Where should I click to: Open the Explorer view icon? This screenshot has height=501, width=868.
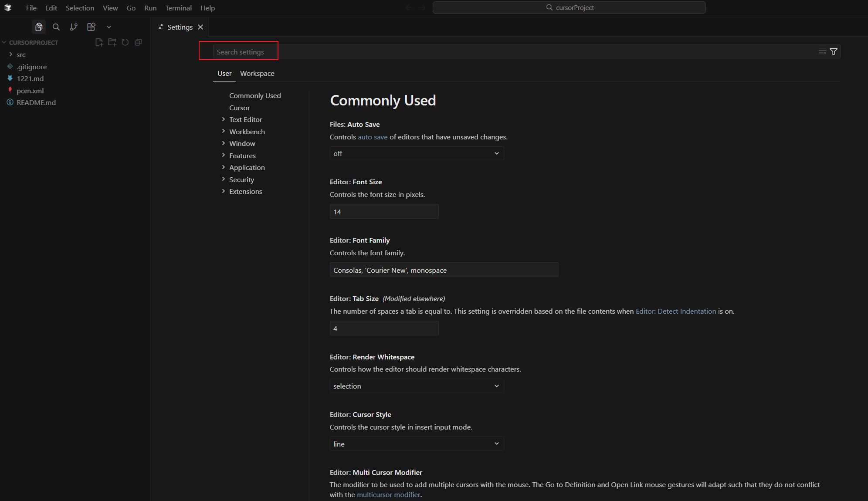(x=39, y=27)
